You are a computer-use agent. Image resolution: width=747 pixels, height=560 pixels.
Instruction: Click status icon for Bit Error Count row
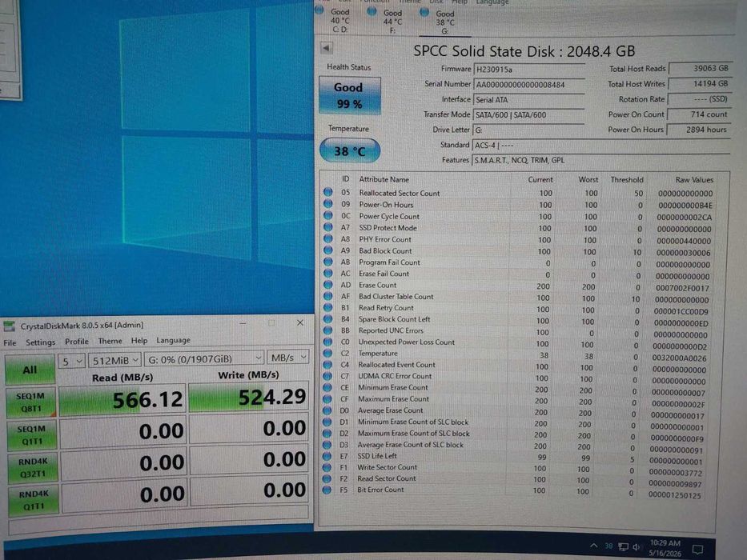tap(327, 490)
